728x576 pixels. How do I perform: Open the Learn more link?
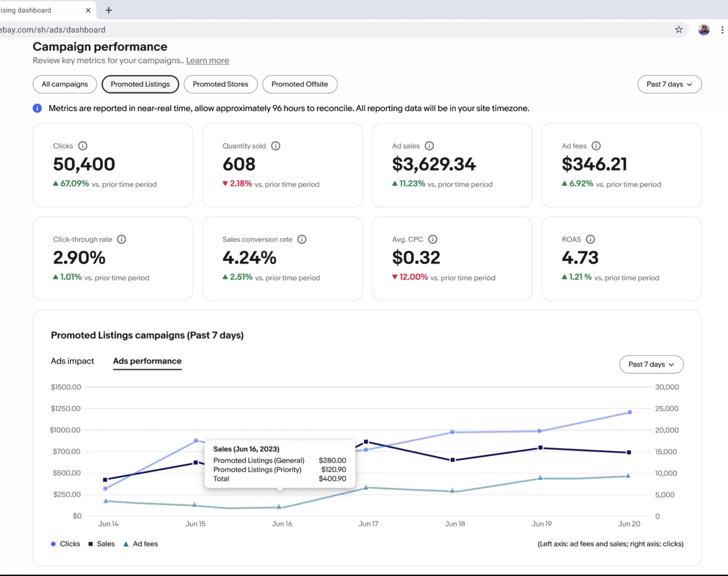click(207, 60)
